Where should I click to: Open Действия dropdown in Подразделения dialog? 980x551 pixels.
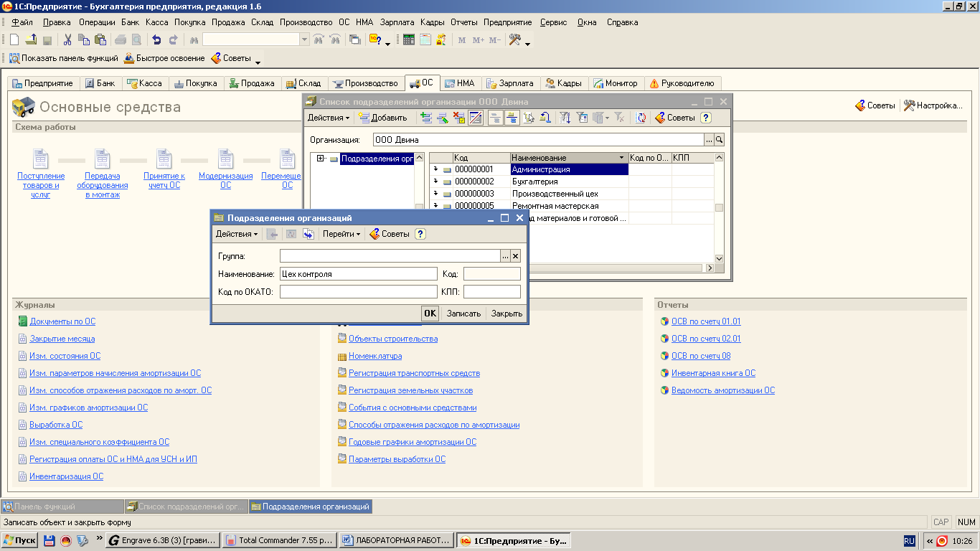(237, 234)
